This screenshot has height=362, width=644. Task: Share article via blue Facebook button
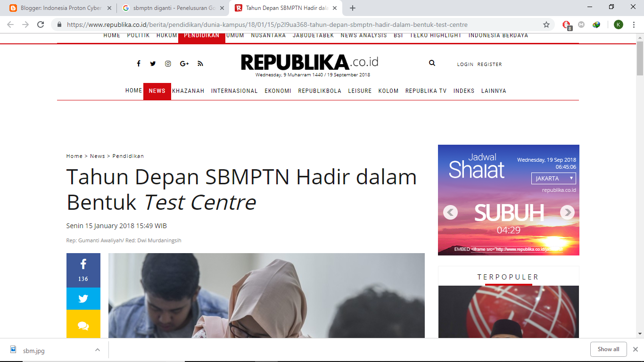tap(83, 270)
